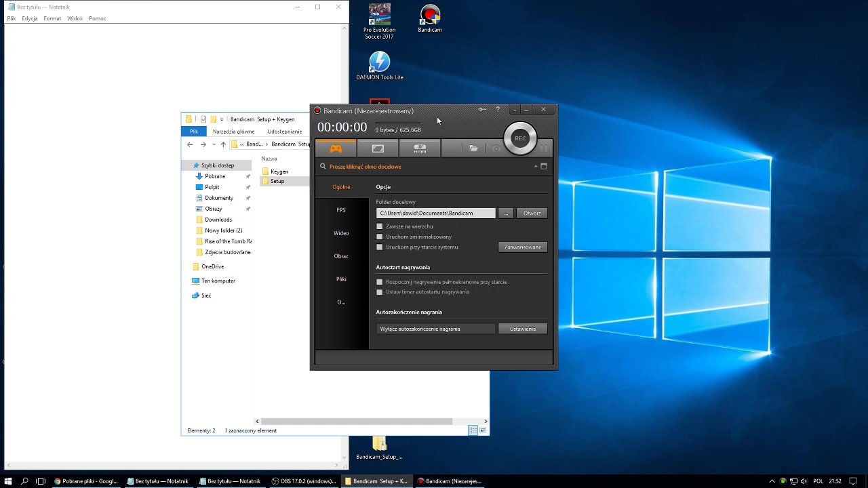Enable 'Rozpocznij nagrywanie pełnoekranowe przy starcie' checkbox
The height and width of the screenshot is (488, 868).
pos(380,282)
